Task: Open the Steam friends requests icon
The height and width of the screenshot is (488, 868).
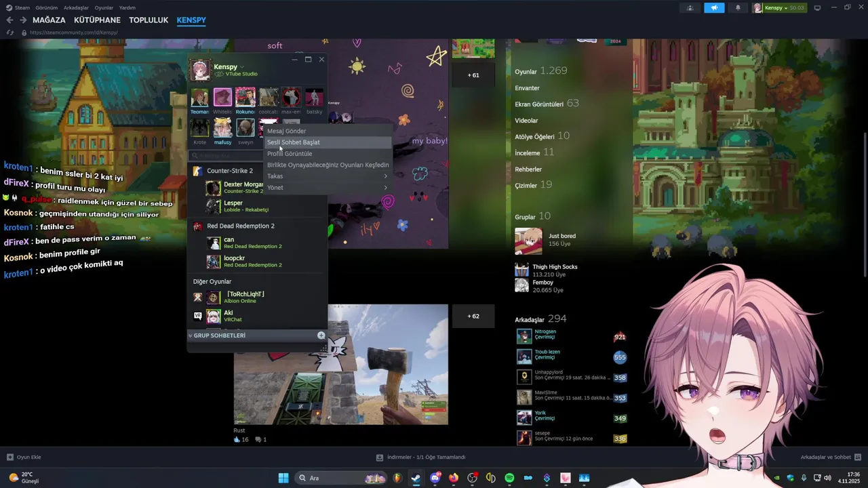Action: click(690, 8)
